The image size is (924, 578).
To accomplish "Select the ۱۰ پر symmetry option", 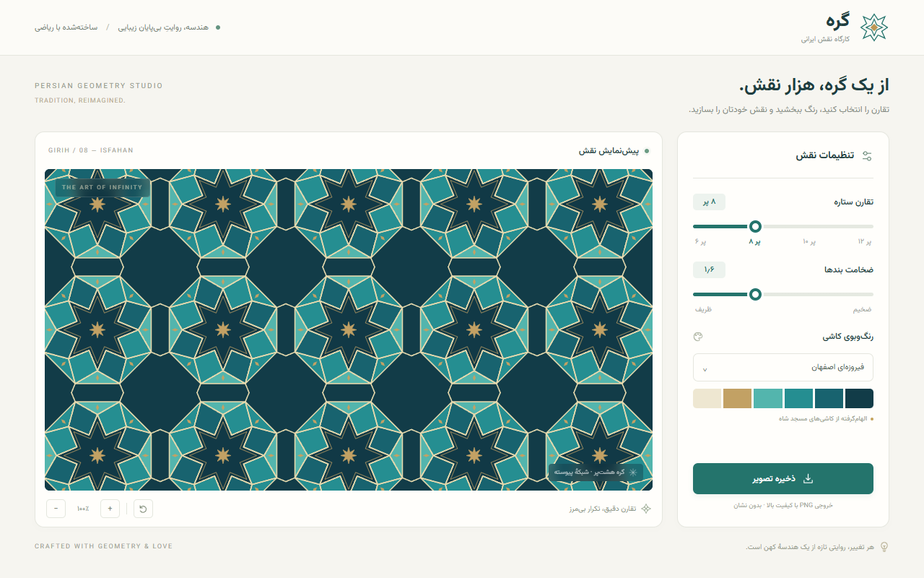I will pos(808,241).
